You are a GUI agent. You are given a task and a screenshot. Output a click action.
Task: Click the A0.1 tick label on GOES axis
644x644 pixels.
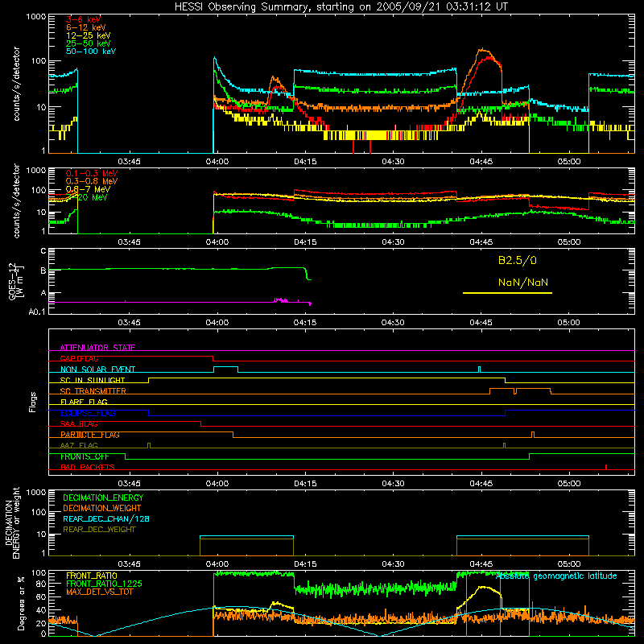point(36,312)
